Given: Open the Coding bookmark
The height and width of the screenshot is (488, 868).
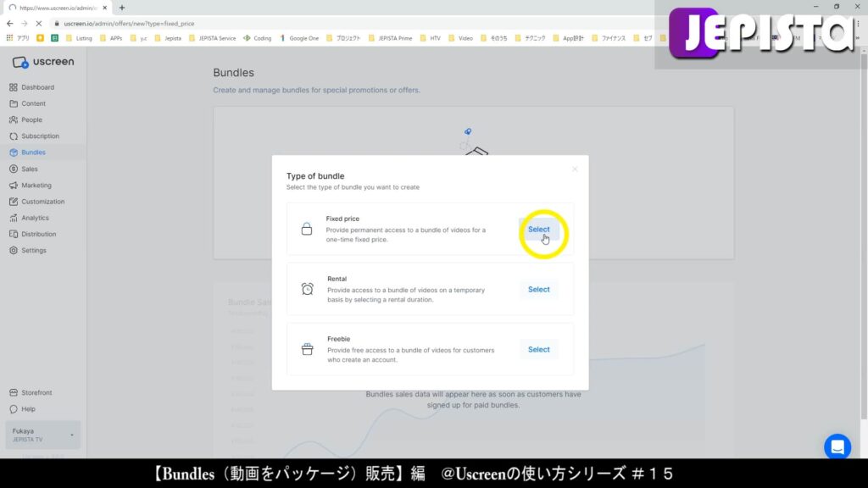Looking at the screenshot, I should tap(258, 38).
